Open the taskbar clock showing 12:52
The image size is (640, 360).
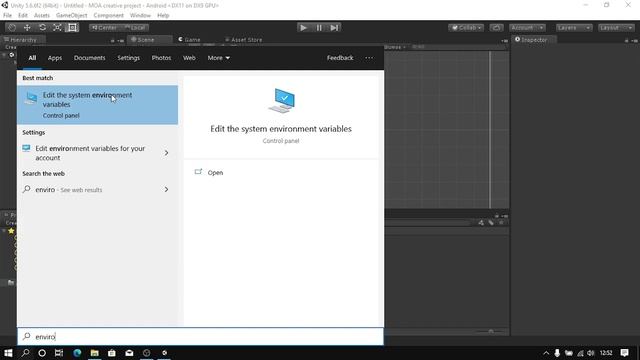click(x=606, y=353)
